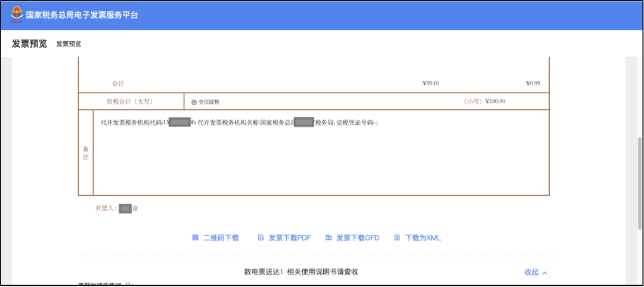Viewport: 644px width, 287px height.
Task: Click the XML download icon
Action: click(x=397, y=237)
